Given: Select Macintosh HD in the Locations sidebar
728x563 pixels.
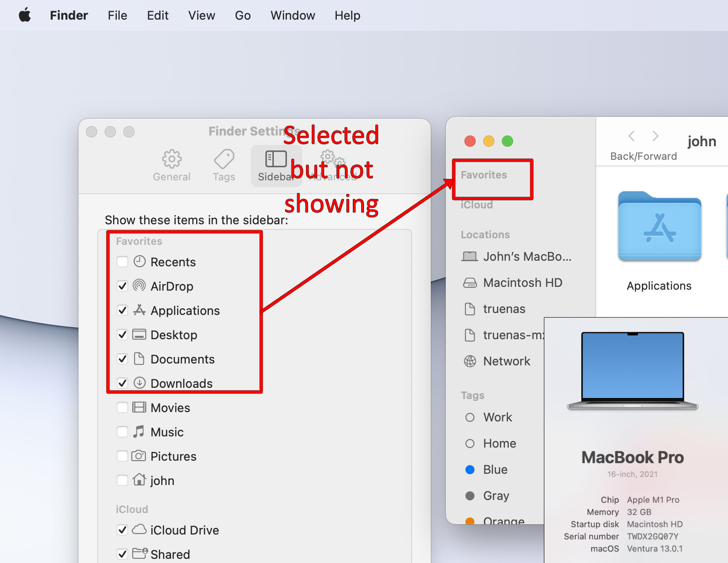Looking at the screenshot, I should 522,283.
